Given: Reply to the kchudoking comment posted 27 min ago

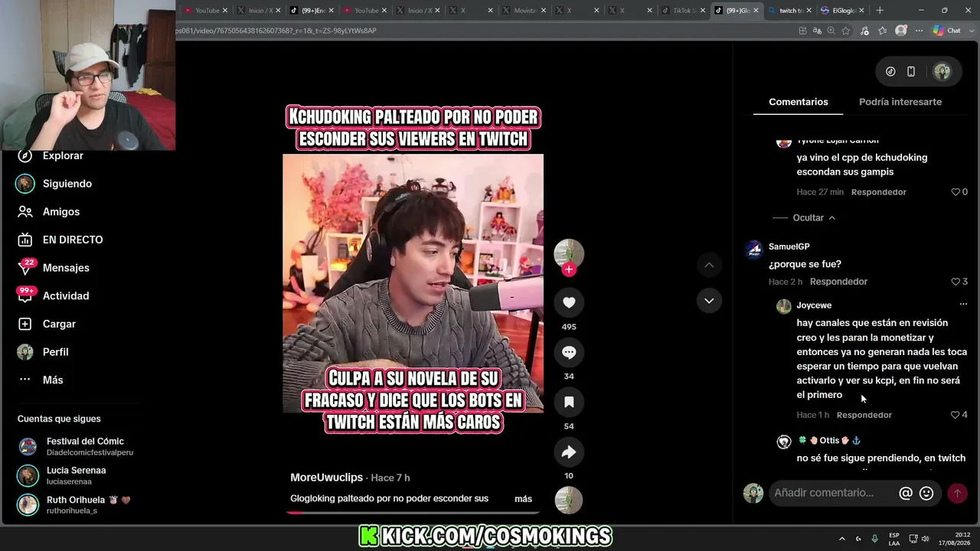Looking at the screenshot, I should 878,192.
